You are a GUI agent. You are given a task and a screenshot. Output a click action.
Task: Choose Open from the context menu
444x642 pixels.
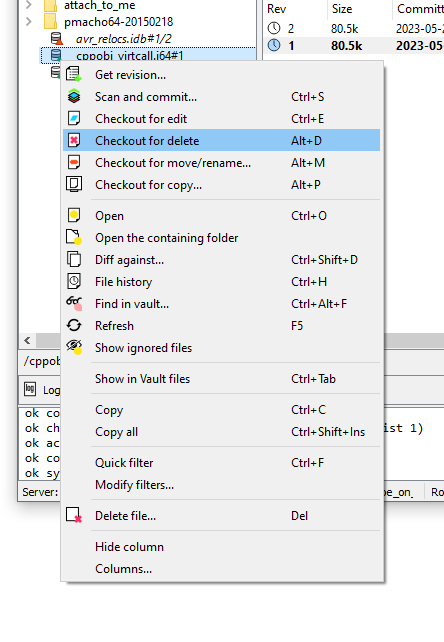point(222,215)
